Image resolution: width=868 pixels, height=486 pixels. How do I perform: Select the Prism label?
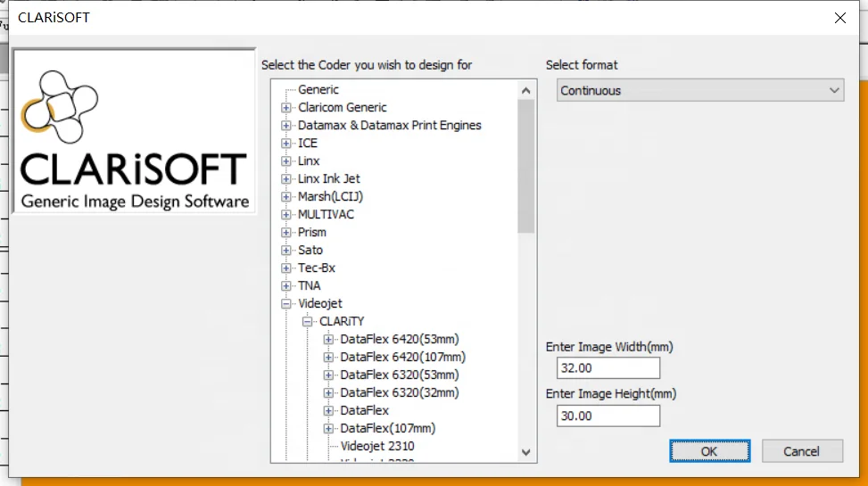click(x=311, y=232)
